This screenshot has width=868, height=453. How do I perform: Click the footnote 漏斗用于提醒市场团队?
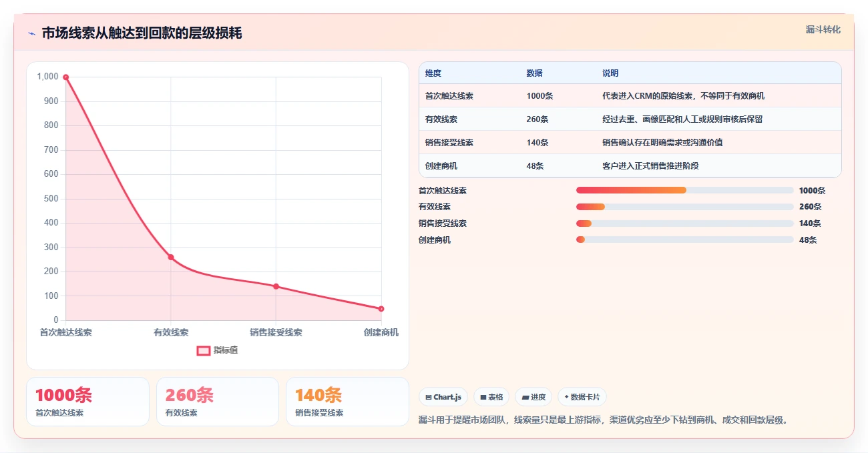(x=604, y=420)
